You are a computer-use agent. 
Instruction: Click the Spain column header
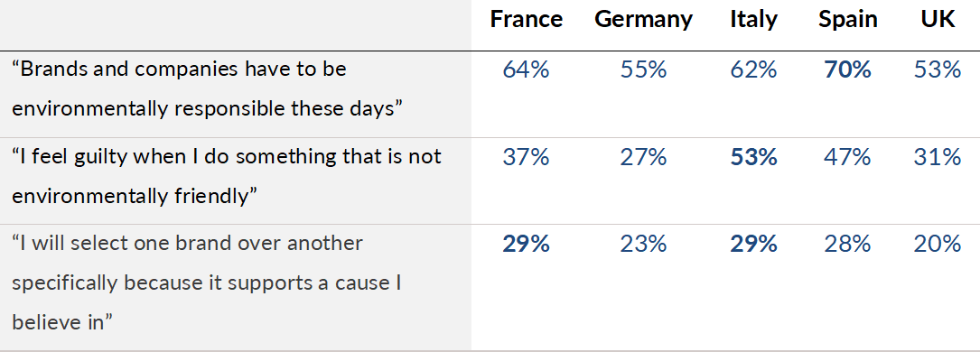[848, 21]
